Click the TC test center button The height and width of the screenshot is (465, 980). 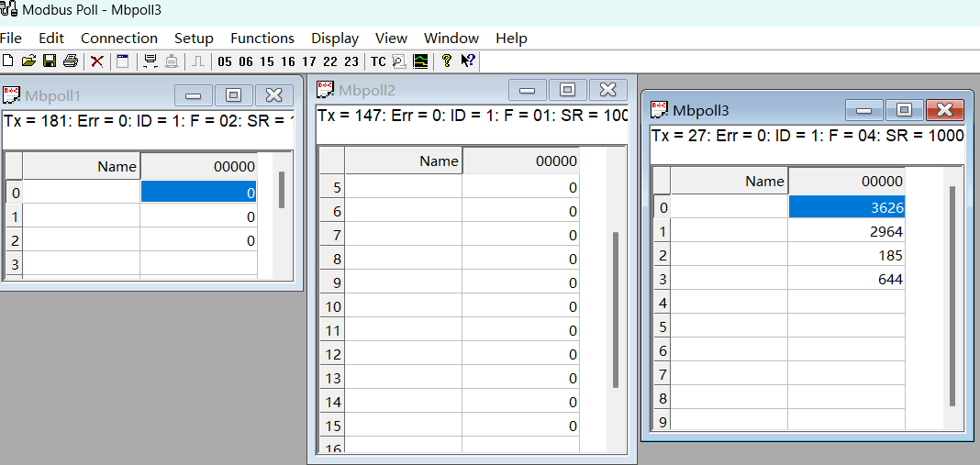point(378,61)
